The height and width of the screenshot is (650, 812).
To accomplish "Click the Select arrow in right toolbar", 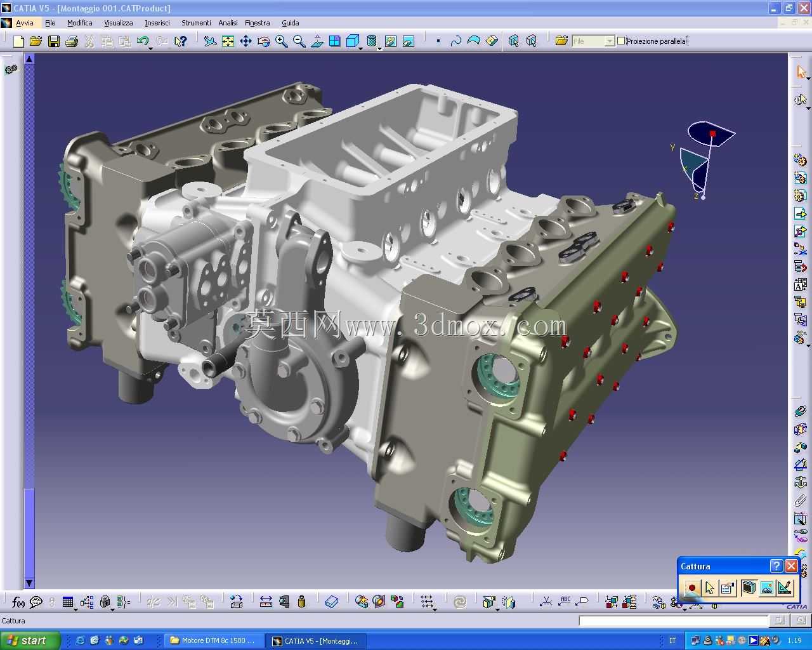I will point(801,72).
